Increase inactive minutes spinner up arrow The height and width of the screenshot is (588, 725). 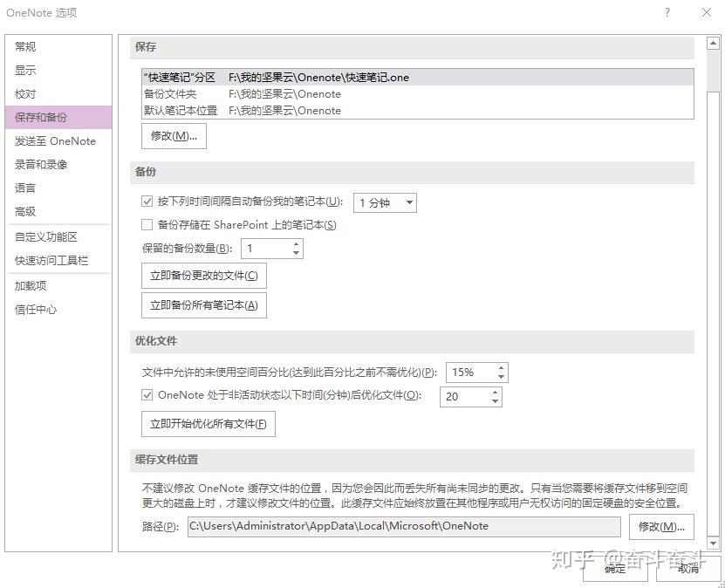(496, 393)
